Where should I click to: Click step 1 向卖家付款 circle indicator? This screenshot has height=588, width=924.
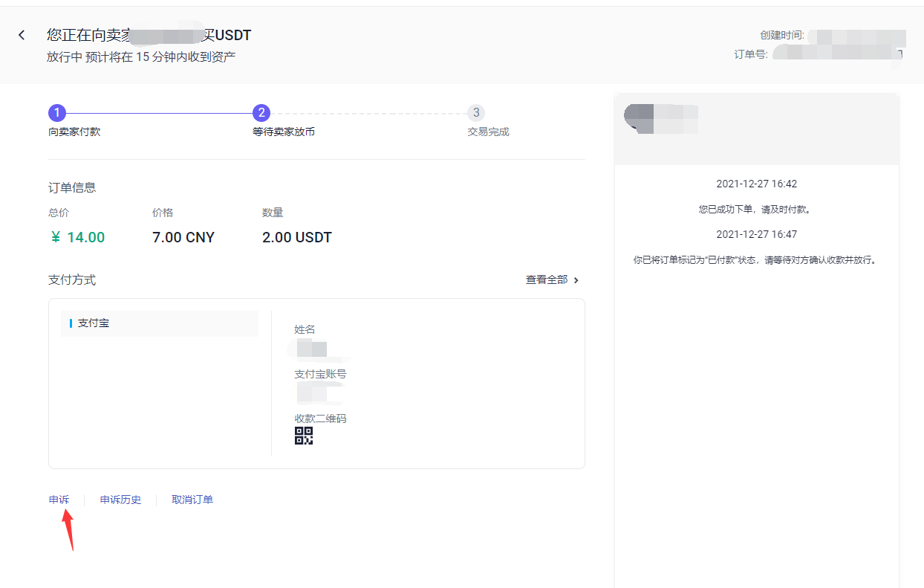(57, 112)
